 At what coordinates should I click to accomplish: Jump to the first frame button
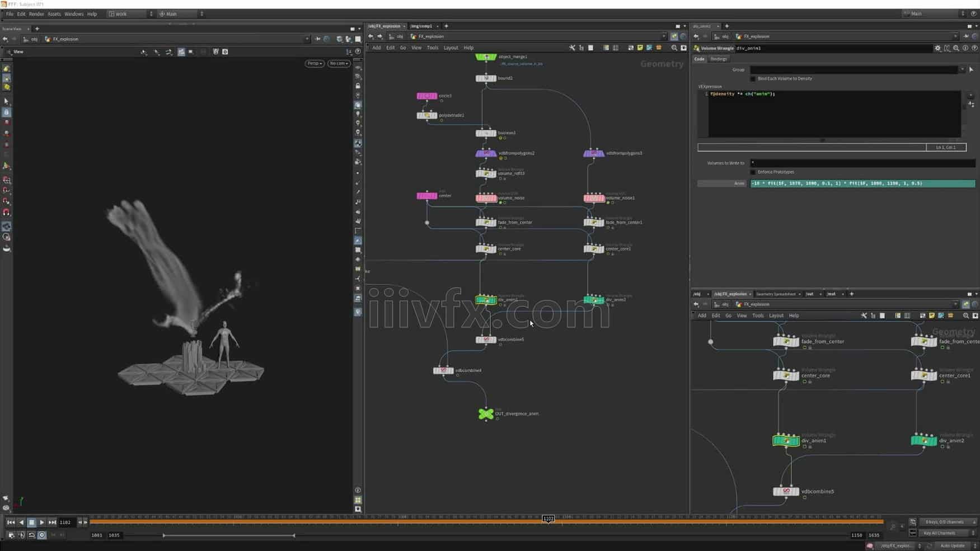tap(11, 522)
